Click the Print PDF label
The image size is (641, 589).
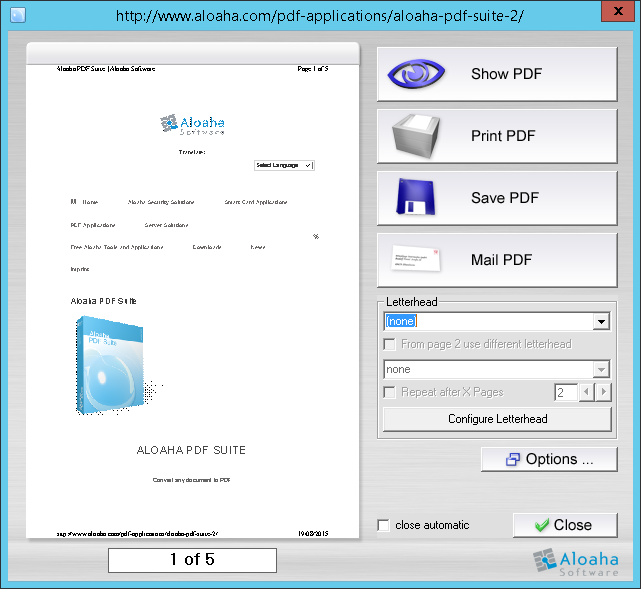point(503,136)
